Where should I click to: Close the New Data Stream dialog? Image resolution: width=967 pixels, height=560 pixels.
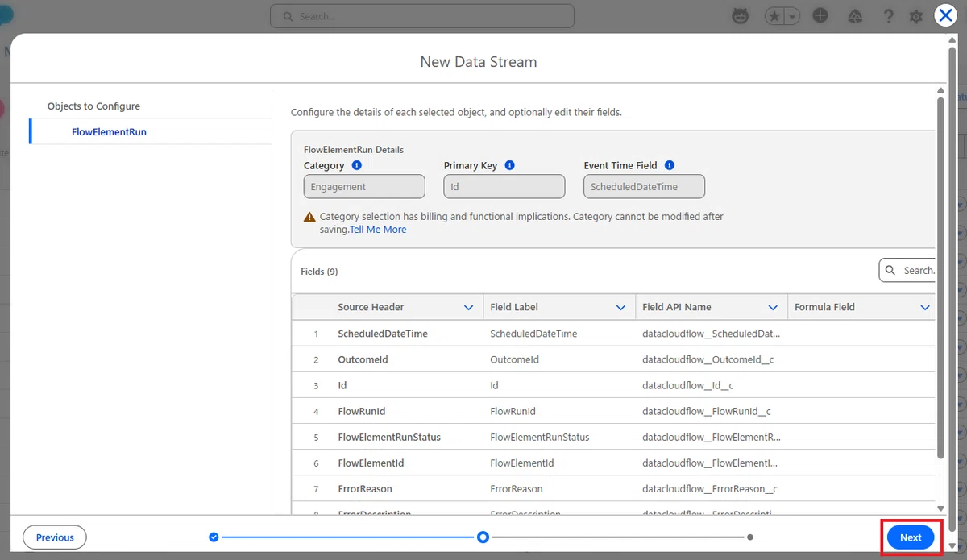point(945,15)
